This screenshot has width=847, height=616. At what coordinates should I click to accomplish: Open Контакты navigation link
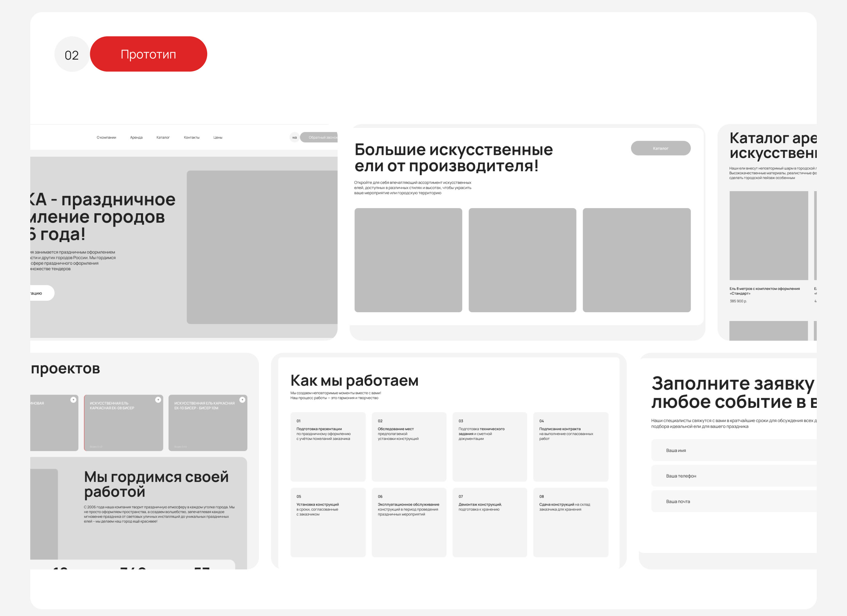coord(191,137)
